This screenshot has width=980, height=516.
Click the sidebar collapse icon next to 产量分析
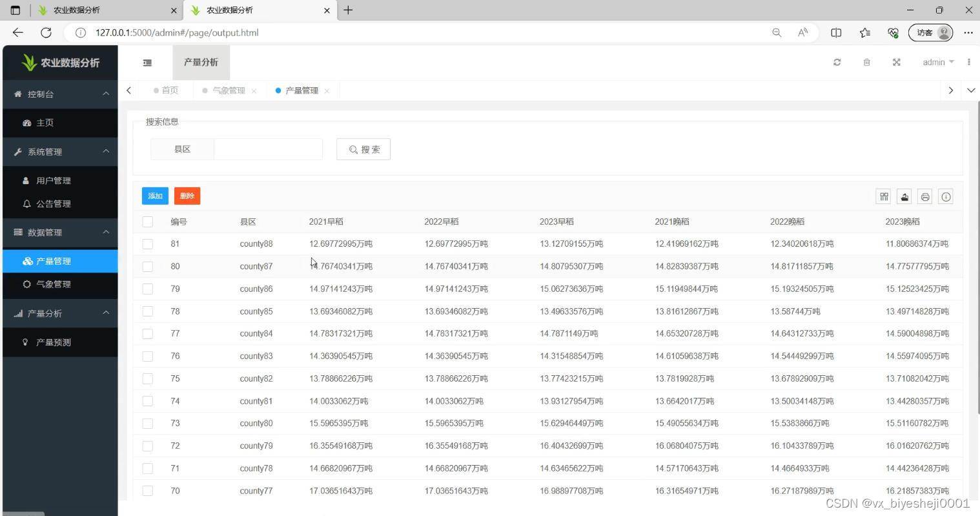click(x=147, y=62)
